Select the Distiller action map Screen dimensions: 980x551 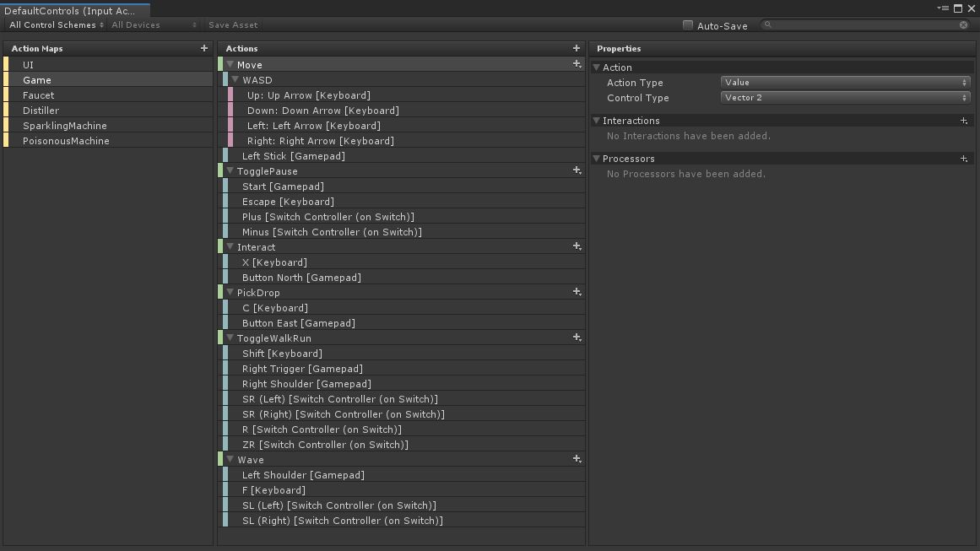(108, 110)
